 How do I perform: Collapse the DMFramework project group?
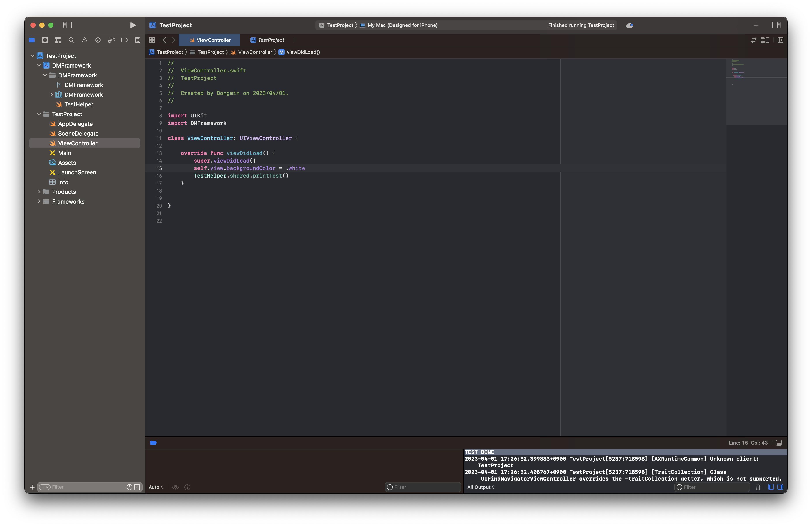(39, 66)
